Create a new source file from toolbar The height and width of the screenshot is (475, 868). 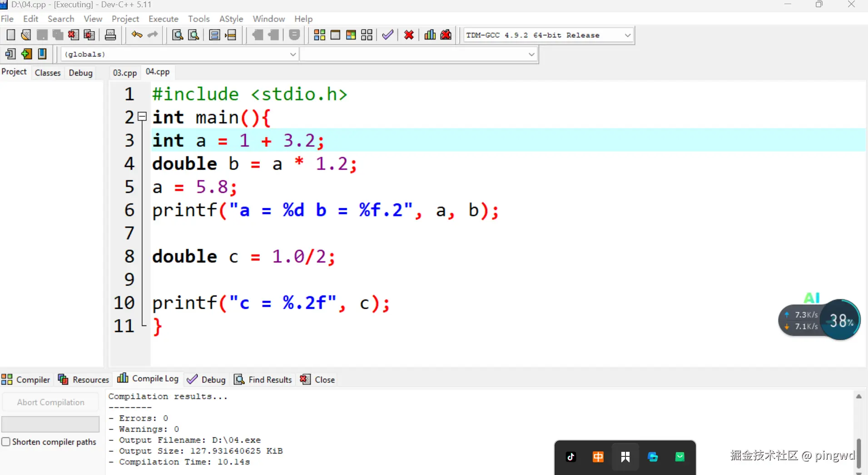[10, 35]
